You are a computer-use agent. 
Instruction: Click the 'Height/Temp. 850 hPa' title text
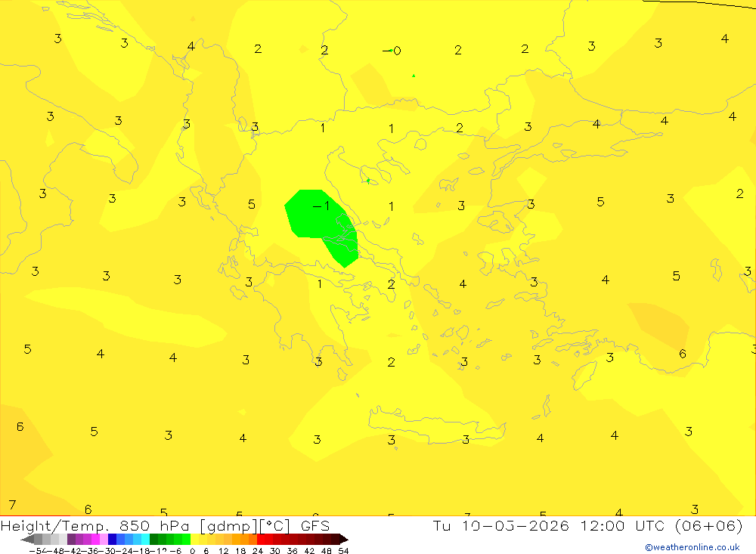(x=97, y=526)
